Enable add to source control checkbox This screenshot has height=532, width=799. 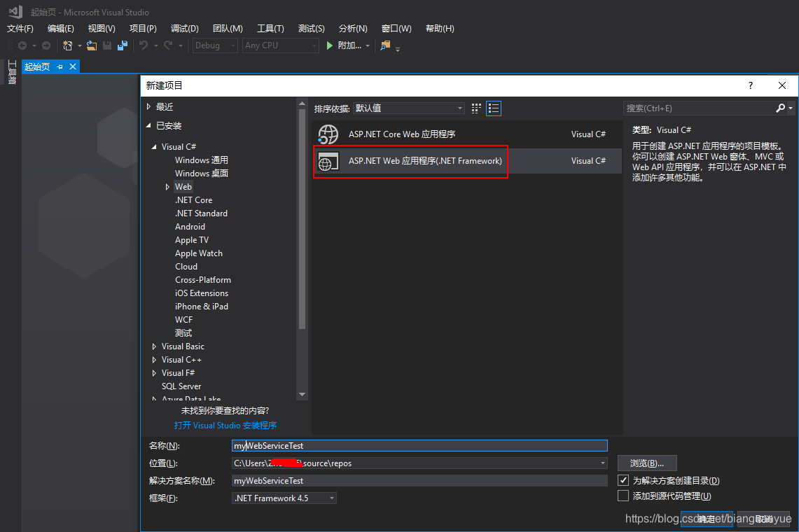coord(623,496)
